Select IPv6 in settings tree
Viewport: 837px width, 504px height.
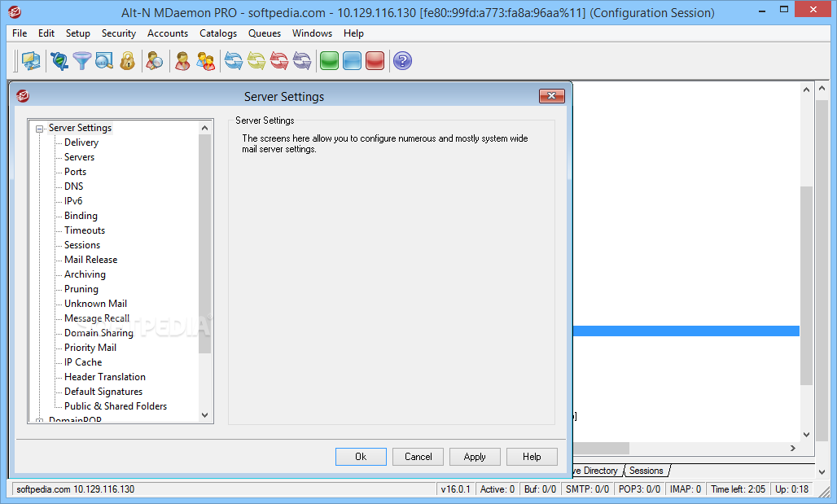[73, 201]
